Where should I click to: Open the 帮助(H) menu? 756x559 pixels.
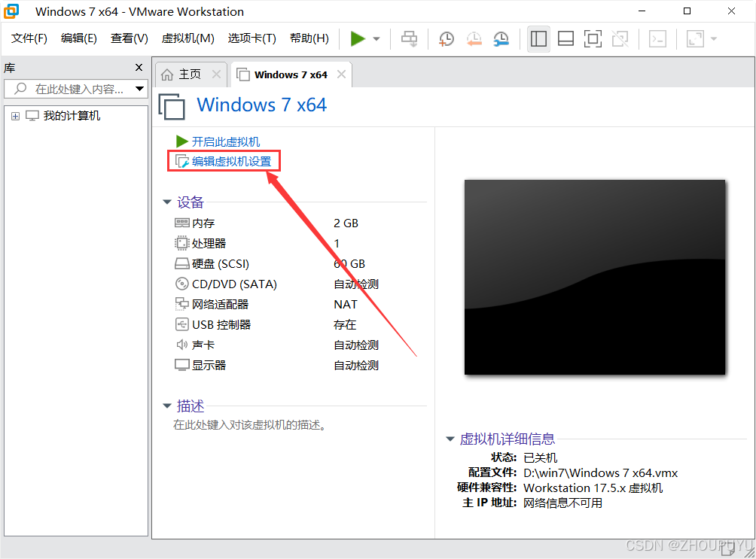pos(309,38)
